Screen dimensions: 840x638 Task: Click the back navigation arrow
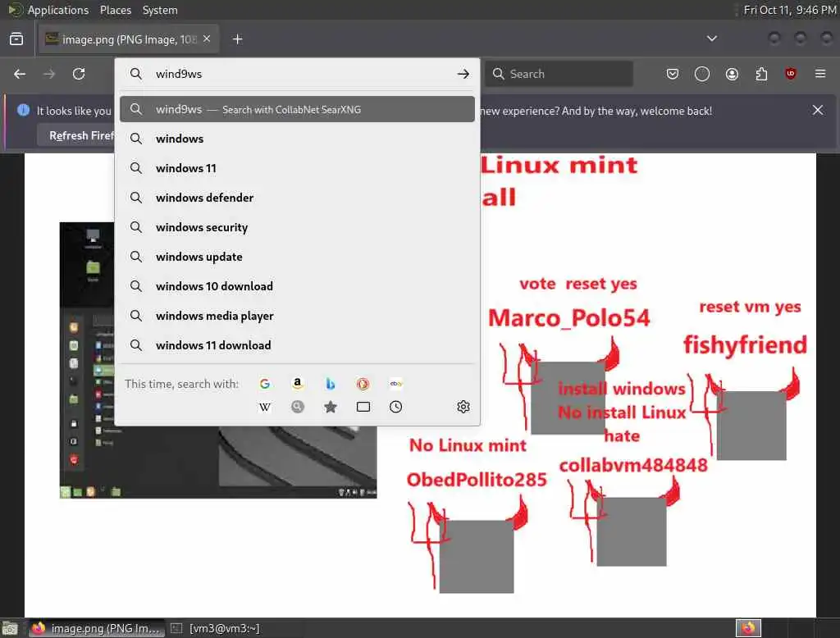(x=20, y=74)
